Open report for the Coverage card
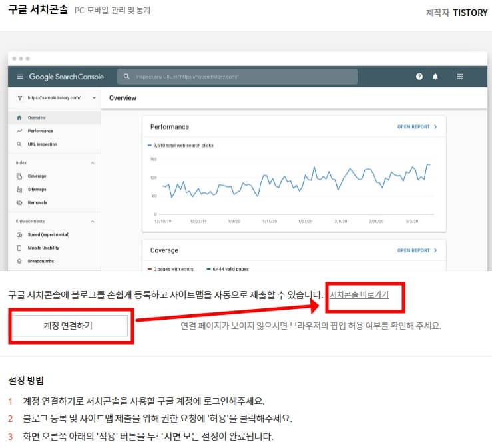Screen dimensions: 492x448 pos(417,250)
